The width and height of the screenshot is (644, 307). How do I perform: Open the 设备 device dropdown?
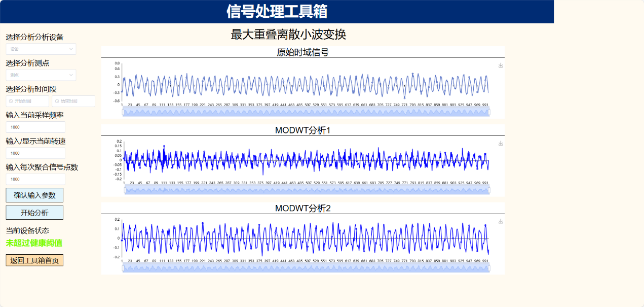tap(41, 49)
